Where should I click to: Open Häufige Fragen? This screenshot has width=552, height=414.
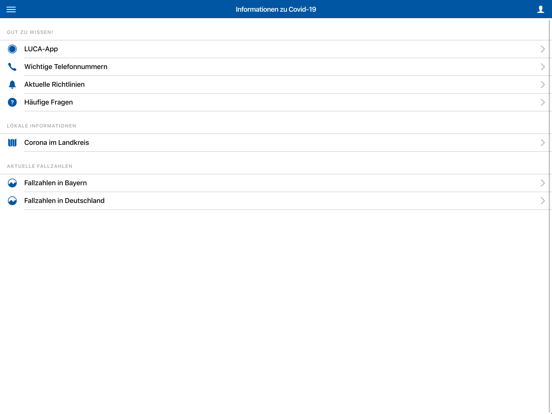point(275,102)
